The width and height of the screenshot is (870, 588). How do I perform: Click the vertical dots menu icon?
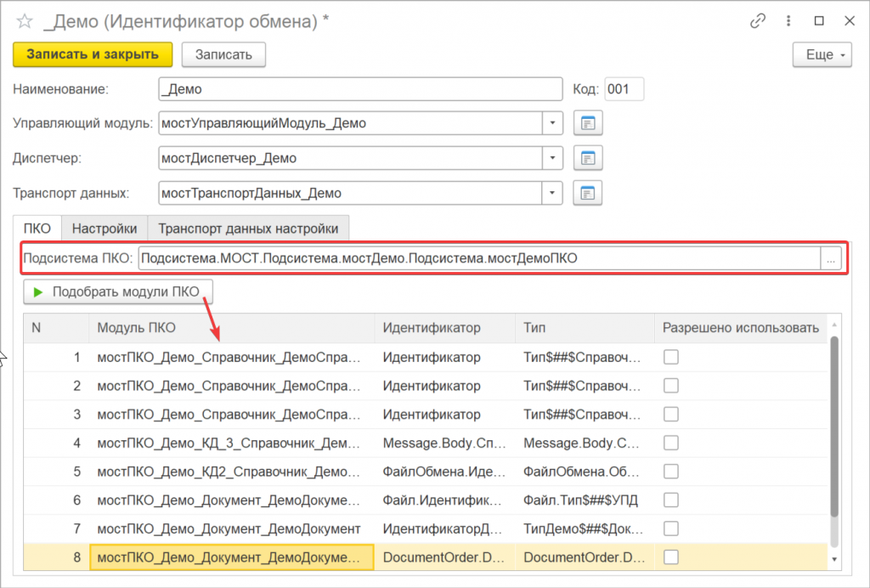(788, 21)
